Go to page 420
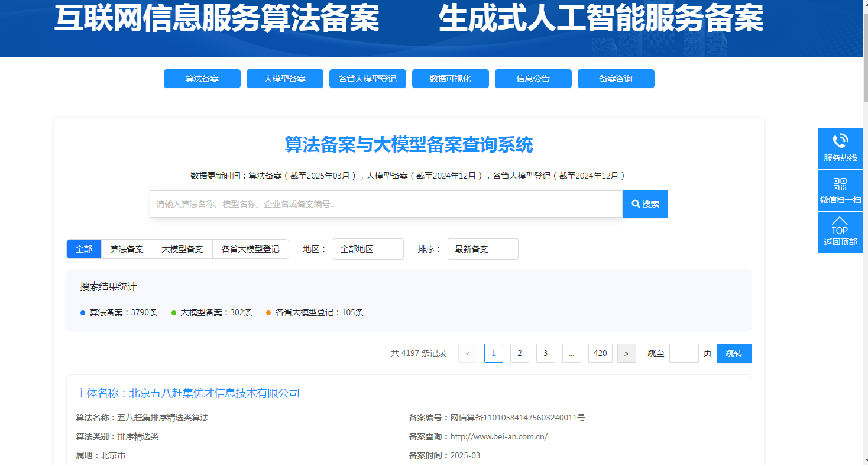The height and width of the screenshot is (466, 868). pyautogui.click(x=600, y=353)
